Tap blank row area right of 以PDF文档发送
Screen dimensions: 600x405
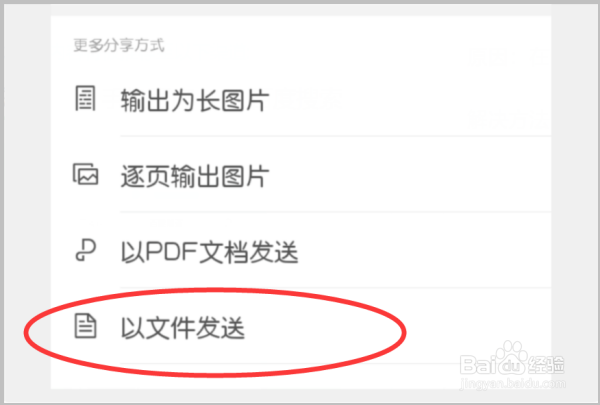click(425, 252)
